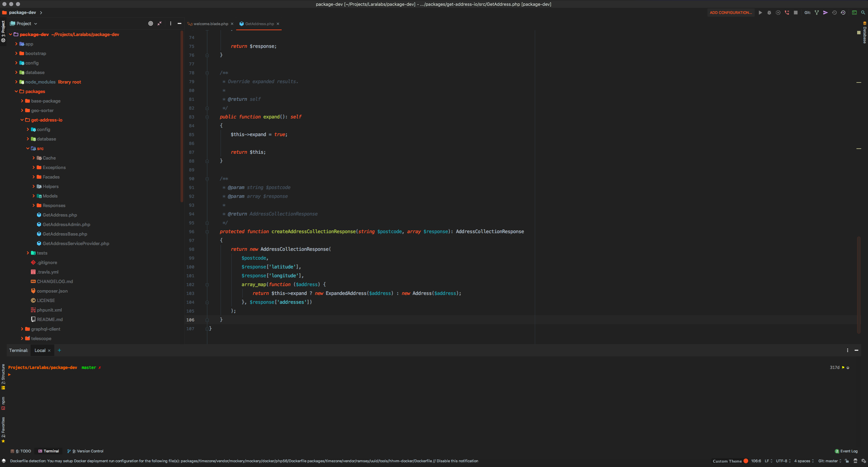The image size is (868, 467).
Task: Collapse all nodes in the Project tree
Action: pyautogui.click(x=159, y=23)
